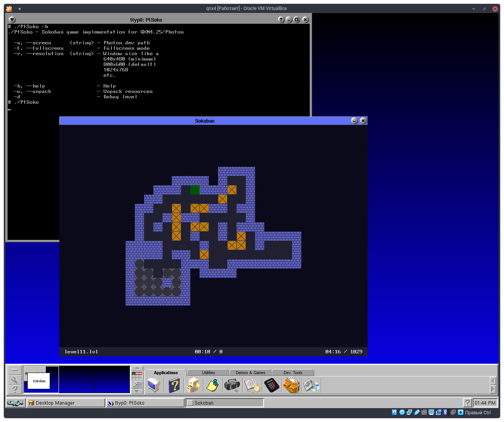Select the Sokoban thumbnail in the pager
Viewport: 504px width, 422px height.
click(39, 381)
